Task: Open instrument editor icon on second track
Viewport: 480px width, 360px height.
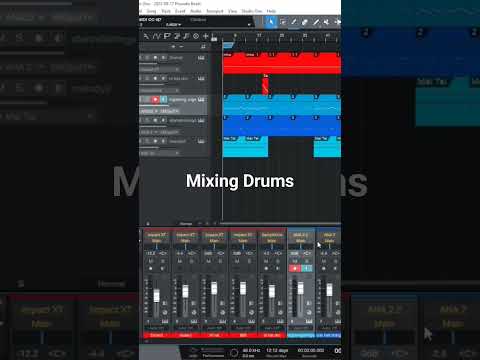Action: pyautogui.click(x=201, y=79)
